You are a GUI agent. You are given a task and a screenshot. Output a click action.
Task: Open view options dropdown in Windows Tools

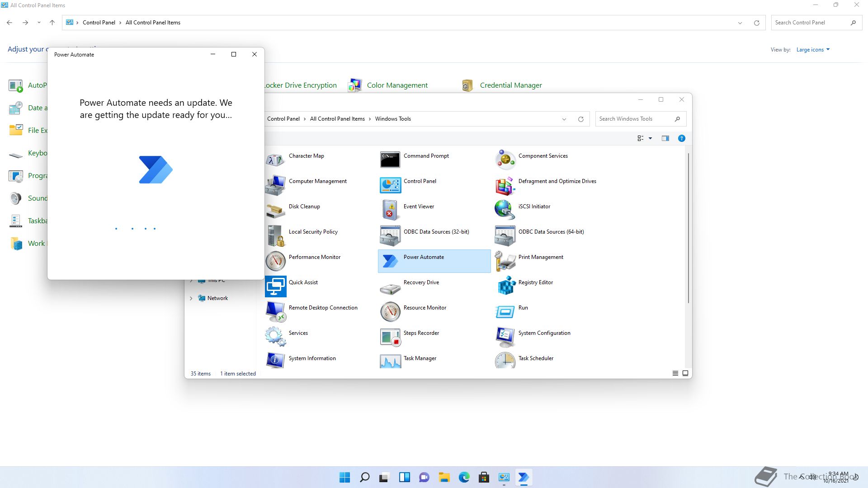tap(650, 138)
